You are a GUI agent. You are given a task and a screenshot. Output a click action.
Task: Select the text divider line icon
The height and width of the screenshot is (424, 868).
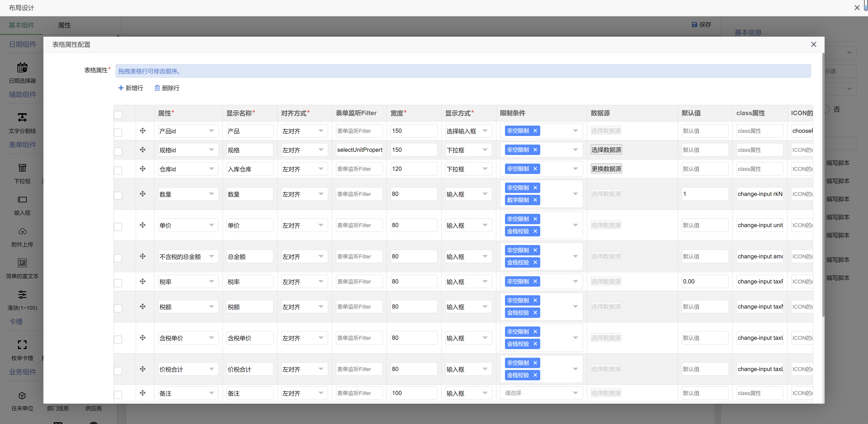(x=22, y=117)
